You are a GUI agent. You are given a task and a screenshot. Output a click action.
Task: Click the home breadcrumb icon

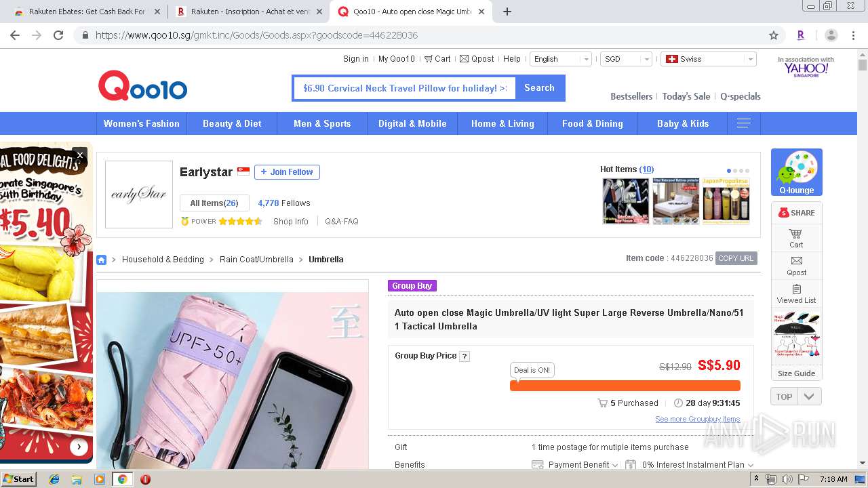click(x=101, y=260)
